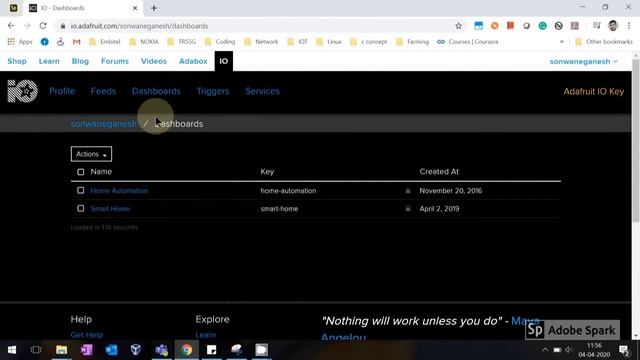Click sonwaneganesh breadcrumb link

[104, 124]
